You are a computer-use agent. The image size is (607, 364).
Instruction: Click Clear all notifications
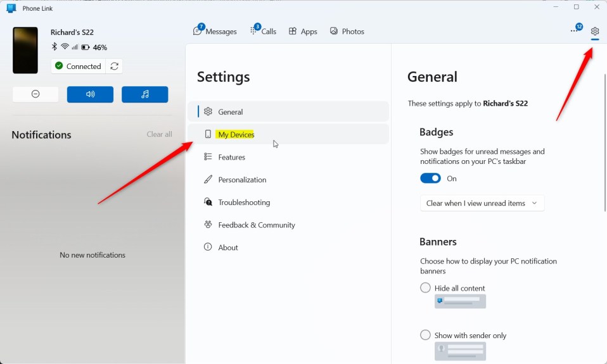[159, 134]
